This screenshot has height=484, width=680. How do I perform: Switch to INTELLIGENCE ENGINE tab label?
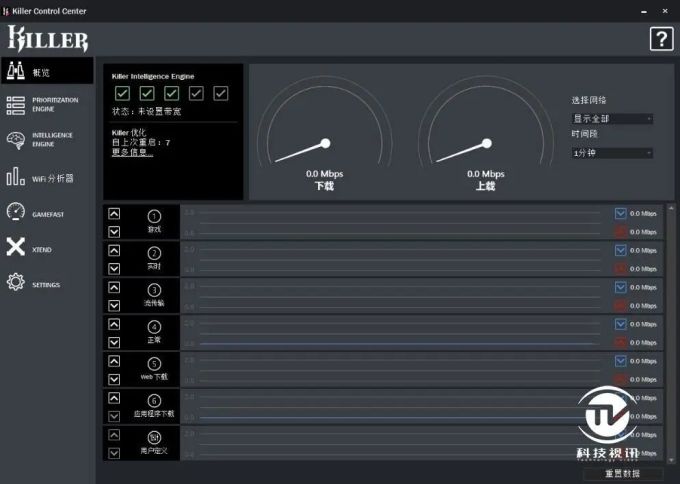click(x=52, y=140)
